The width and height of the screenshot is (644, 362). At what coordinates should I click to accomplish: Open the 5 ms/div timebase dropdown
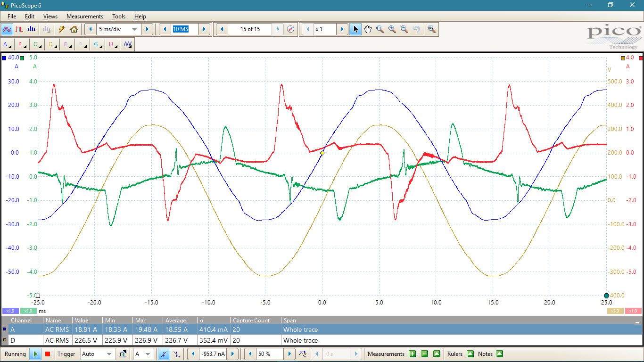click(x=134, y=29)
